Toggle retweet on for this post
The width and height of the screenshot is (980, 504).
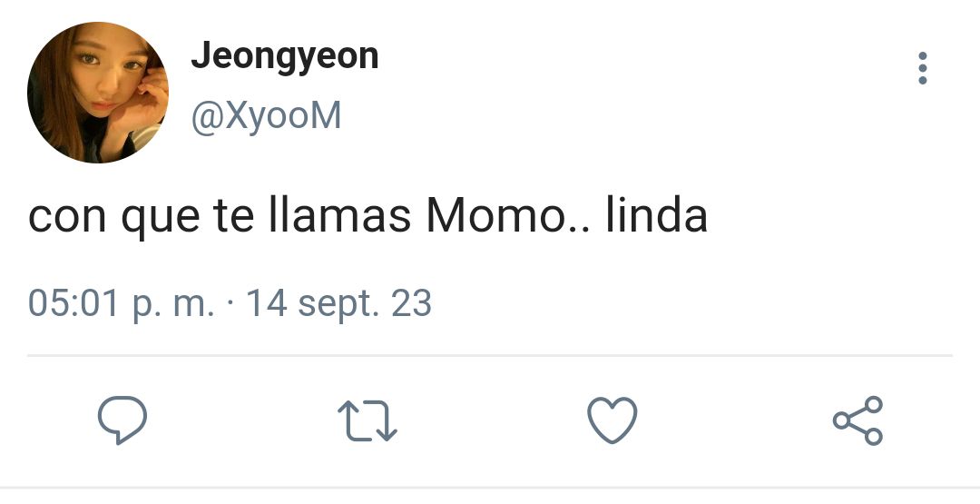(x=367, y=420)
